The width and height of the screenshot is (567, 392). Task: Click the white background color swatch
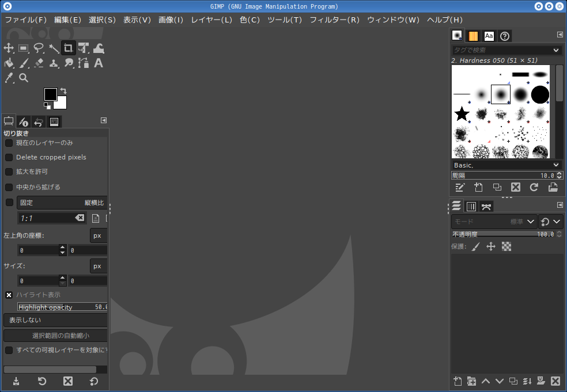coord(62,104)
